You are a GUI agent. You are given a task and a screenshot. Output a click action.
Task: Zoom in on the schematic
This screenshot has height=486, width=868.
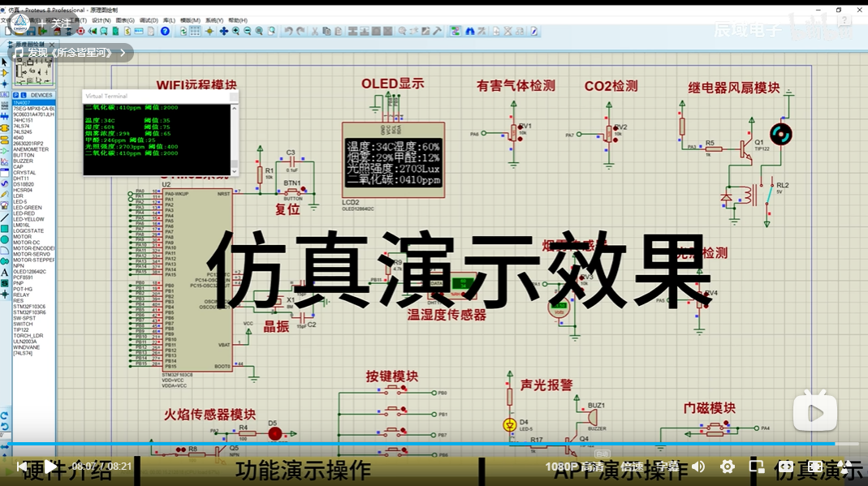point(235,32)
